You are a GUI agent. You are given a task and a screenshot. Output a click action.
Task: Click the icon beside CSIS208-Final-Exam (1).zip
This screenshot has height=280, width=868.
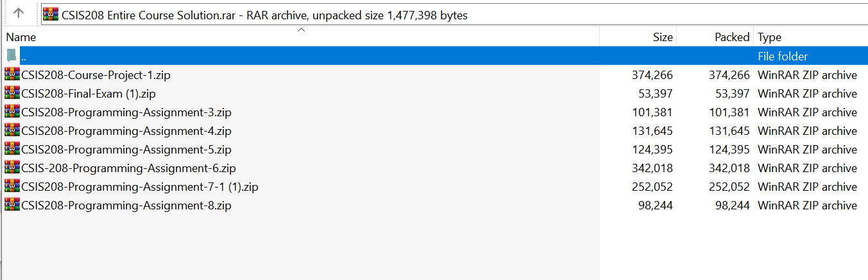[x=12, y=93]
